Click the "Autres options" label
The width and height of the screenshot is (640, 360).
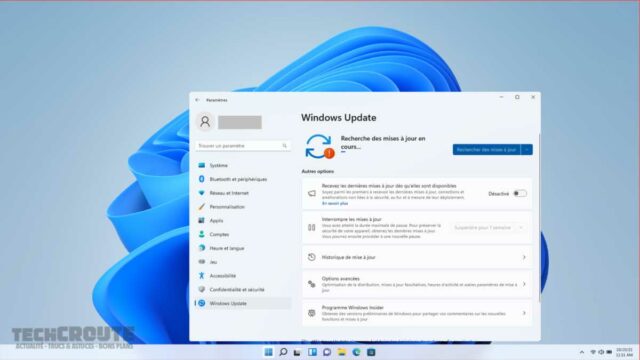pyautogui.click(x=318, y=171)
